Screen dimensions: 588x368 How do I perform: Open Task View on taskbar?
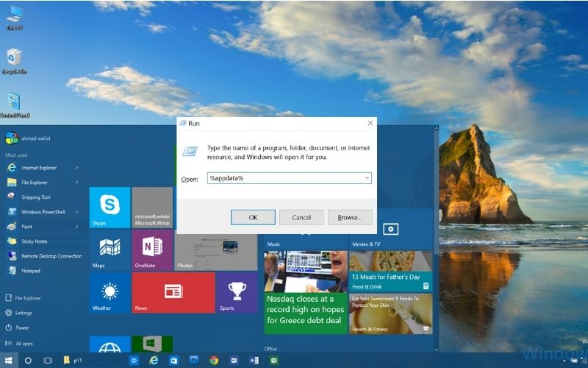[x=48, y=361]
